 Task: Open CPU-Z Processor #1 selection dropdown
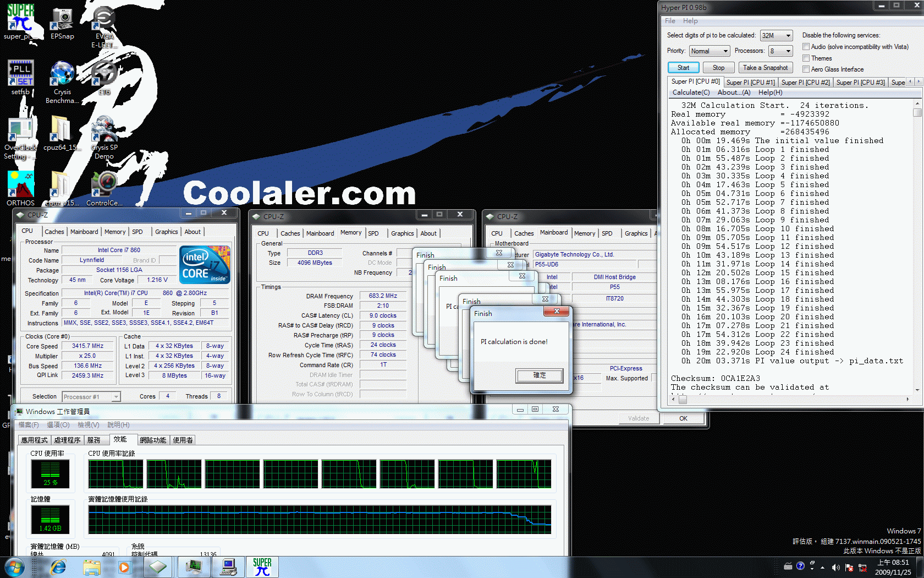[x=91, y=396]
